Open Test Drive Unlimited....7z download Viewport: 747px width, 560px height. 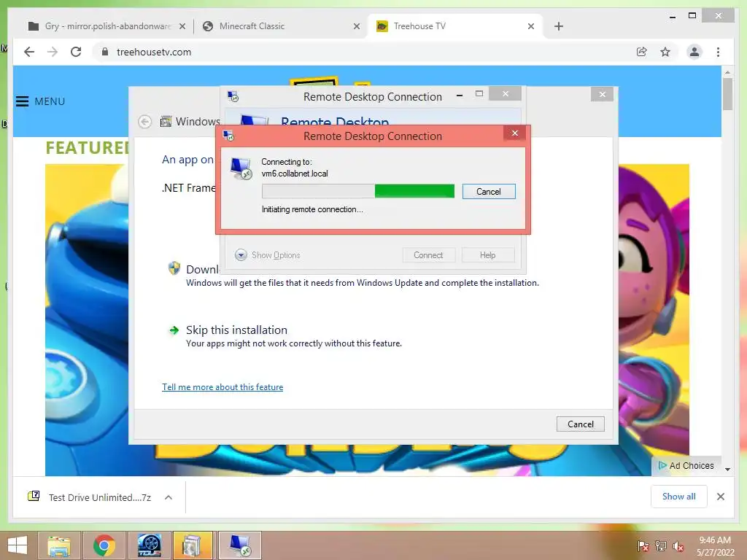[x=99, y=497]
